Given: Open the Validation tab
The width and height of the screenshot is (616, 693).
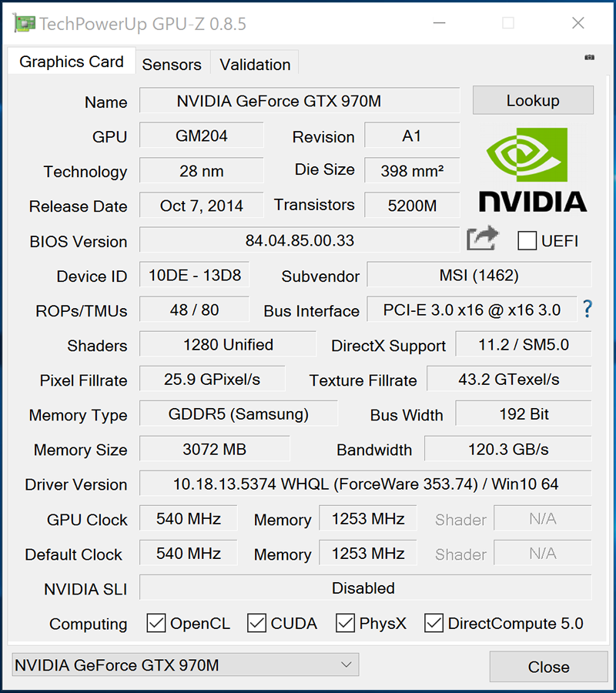Looking at the screenshot, I should click(x=255, y=64).
